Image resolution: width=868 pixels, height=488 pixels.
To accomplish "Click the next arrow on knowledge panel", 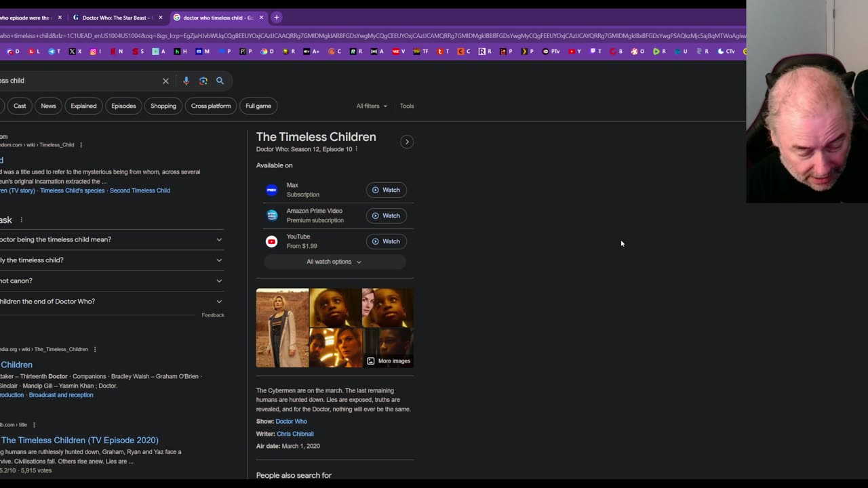I will pyautogui.click(x=407, y=142).
